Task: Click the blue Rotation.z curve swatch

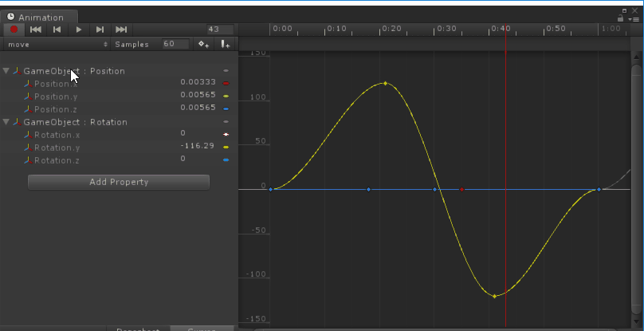Action: pyautogui.click(x=226, y=160)
